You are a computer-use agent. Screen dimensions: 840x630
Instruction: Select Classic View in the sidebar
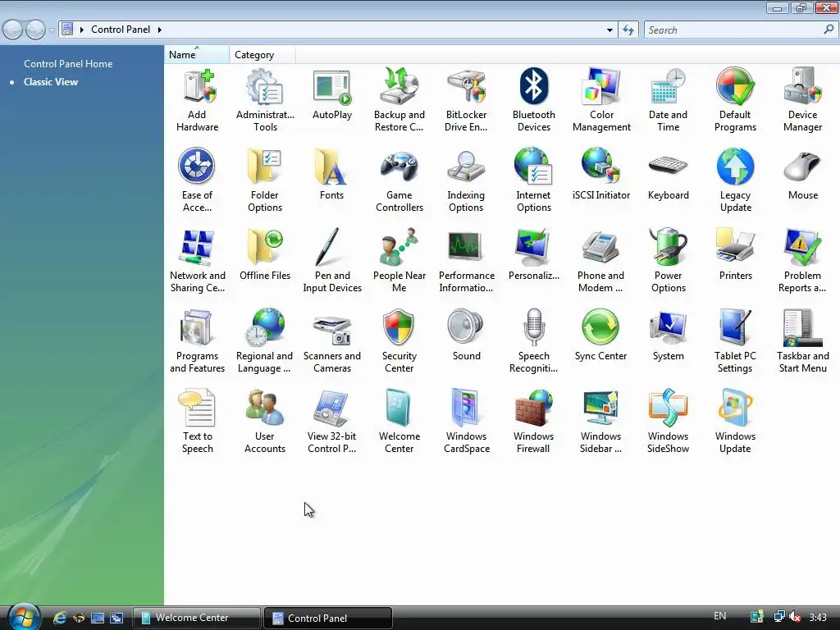point(50,82)
